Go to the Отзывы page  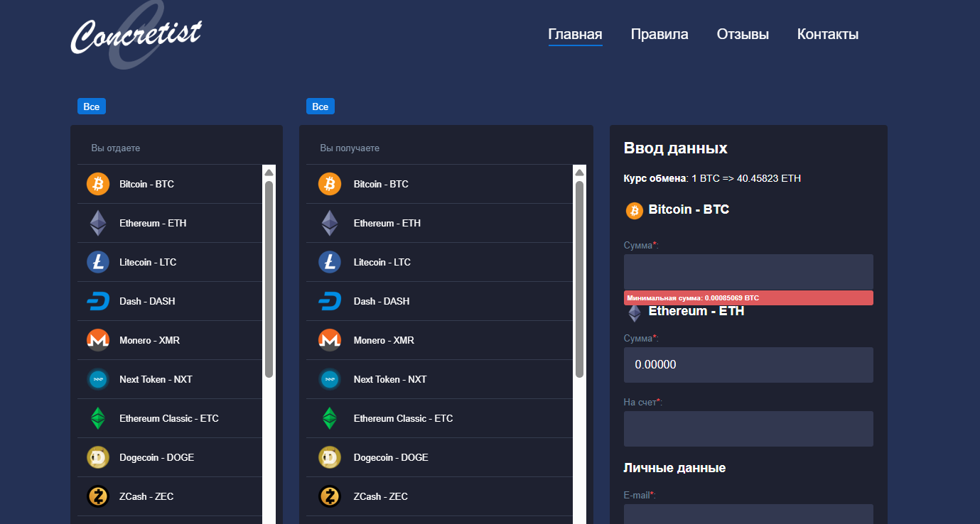743,34
